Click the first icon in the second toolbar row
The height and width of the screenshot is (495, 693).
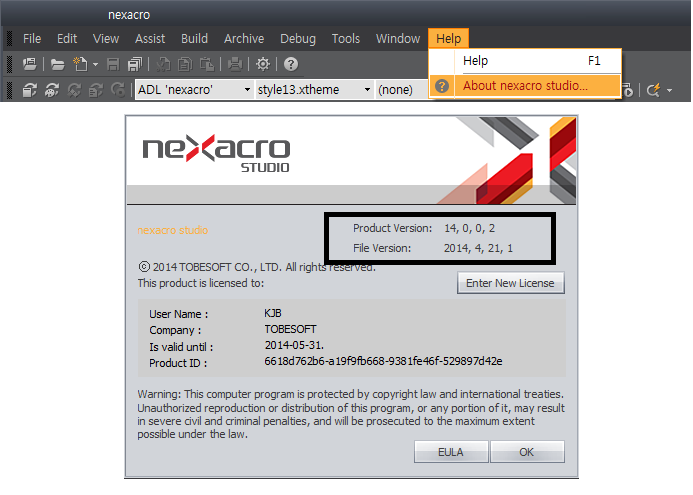(29, 90)
